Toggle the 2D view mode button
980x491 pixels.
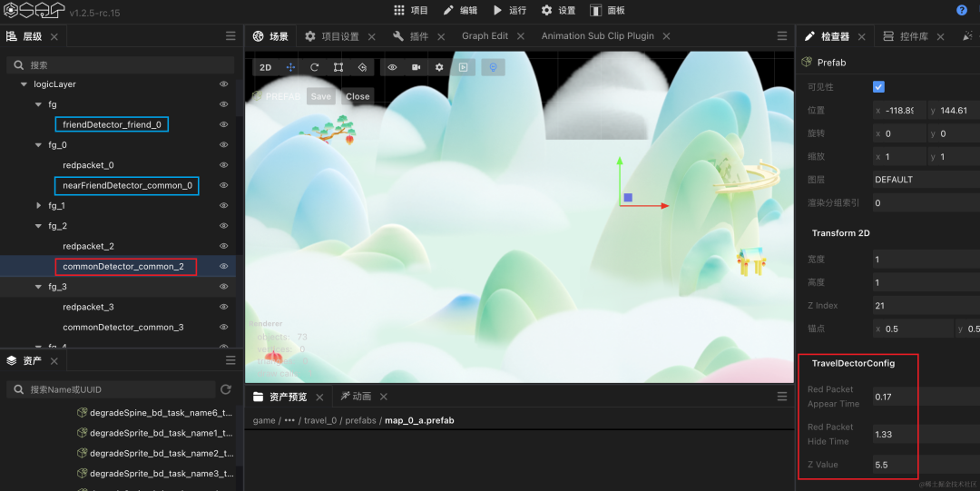pos(266,67)
